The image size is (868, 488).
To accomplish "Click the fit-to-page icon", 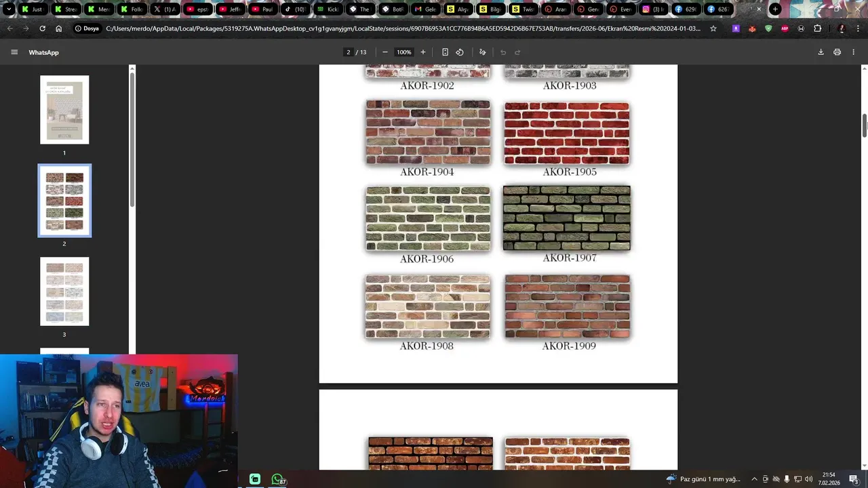I will click(445, 52).
